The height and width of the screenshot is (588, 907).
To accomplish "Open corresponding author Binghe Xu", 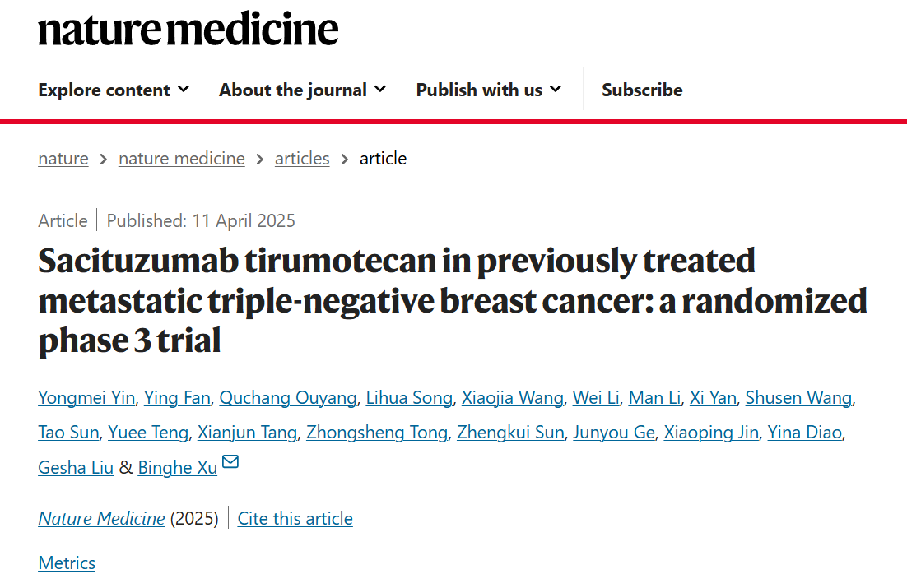I will 178,467.
